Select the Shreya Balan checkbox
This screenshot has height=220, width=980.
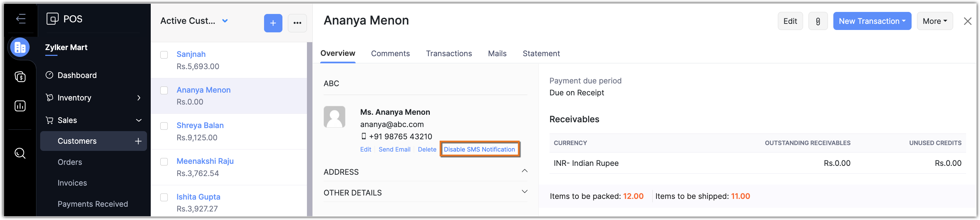click(x=164, y=126)
